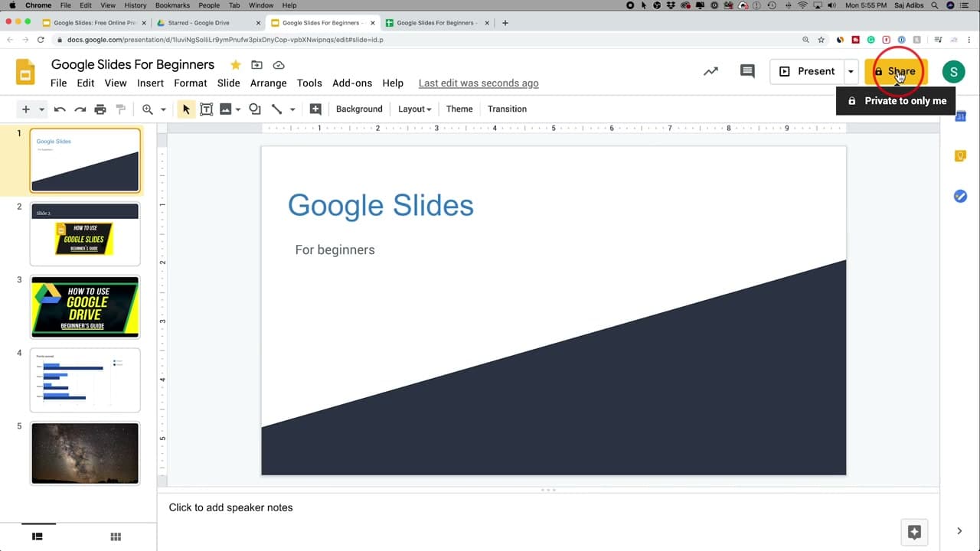Expand the Present options dropdown arrow
The width and height of the screenshot is (980, 551).
[x=851, y=71]
